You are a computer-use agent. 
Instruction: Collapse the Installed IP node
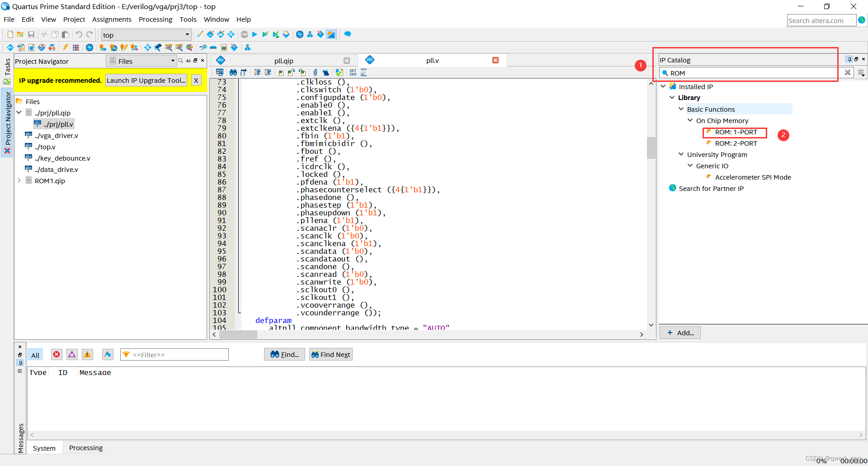[663, 86]
